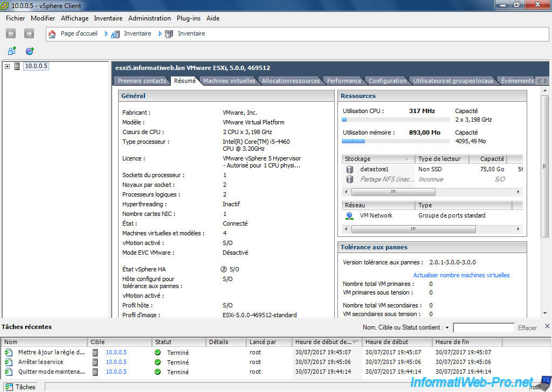Expand the 10.0.0.5 tree node
The width and height of the screenshot is (552, 392).
[x=7, y=66]
